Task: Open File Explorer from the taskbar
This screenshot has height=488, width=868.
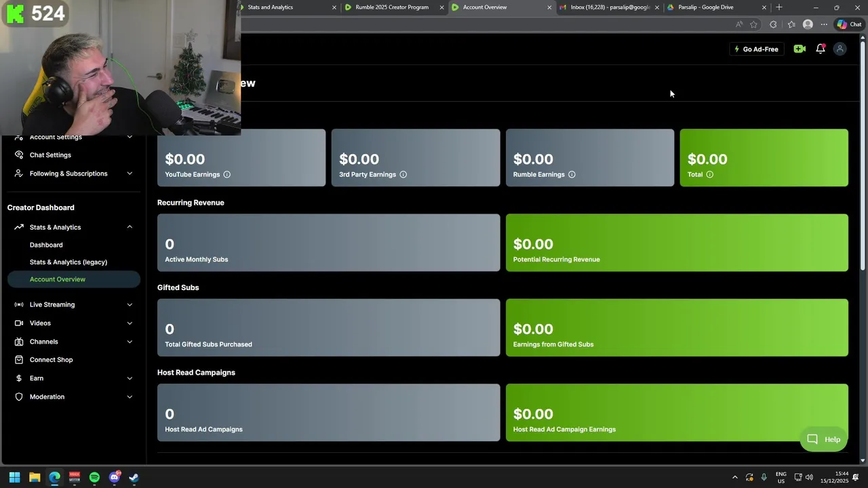Action: click(35, 477)
